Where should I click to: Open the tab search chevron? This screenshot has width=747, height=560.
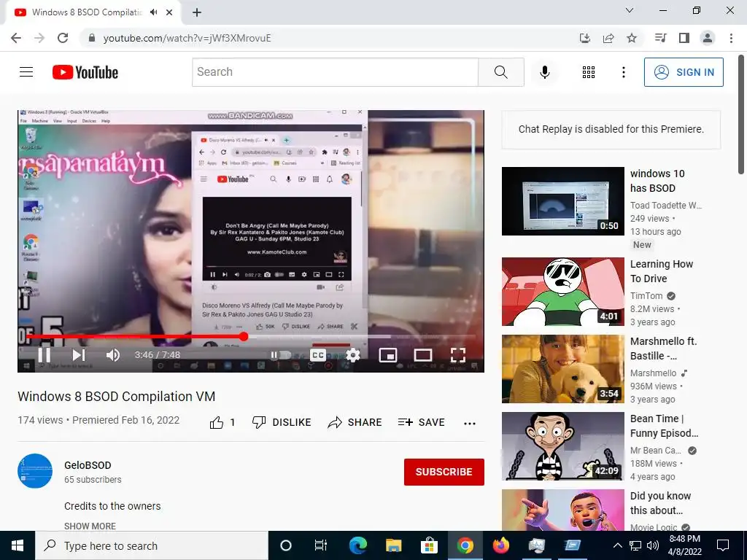tap(630, 10)
